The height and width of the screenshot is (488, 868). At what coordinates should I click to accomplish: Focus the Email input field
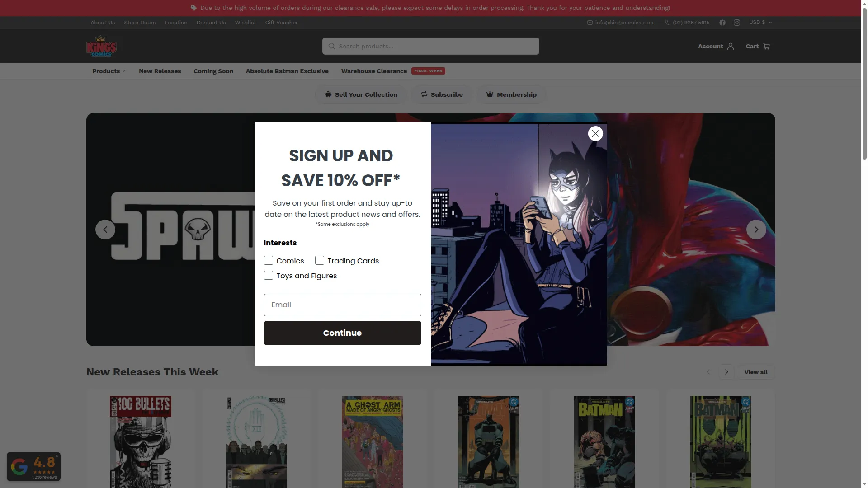(342, 305)
